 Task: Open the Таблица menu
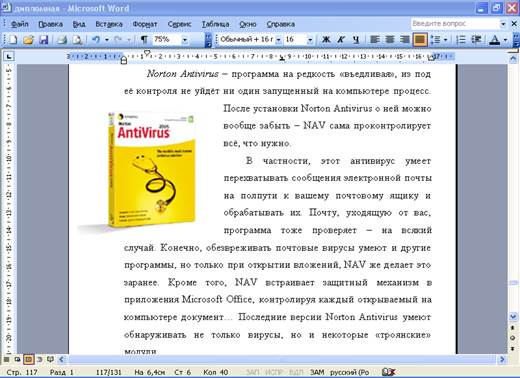point(215,24)
